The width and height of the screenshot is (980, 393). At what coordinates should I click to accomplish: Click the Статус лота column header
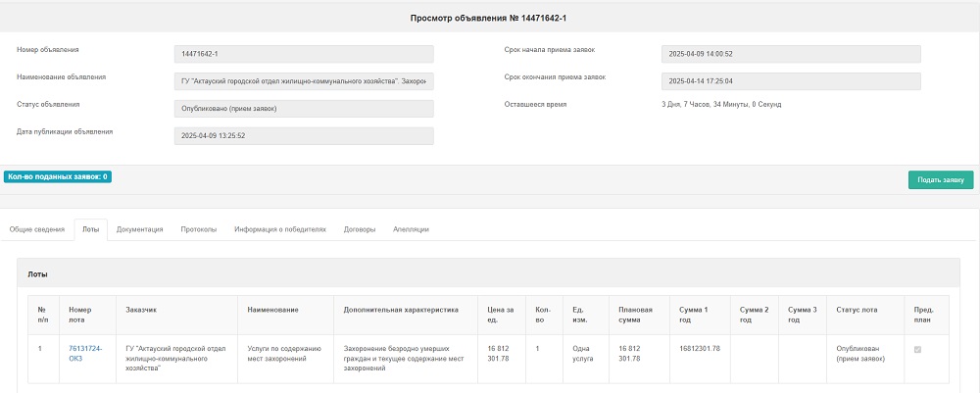(x=857, y=310)
